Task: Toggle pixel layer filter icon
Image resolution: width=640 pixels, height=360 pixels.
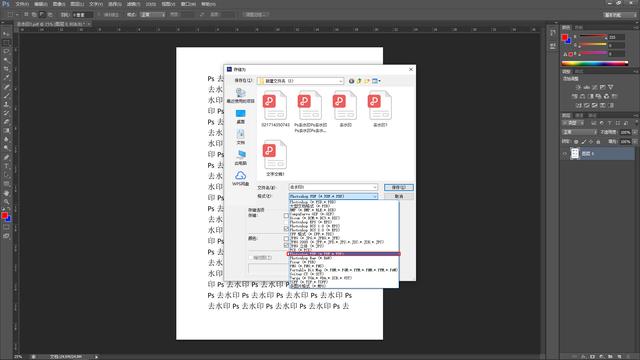Action: click(x=593, y=123)
